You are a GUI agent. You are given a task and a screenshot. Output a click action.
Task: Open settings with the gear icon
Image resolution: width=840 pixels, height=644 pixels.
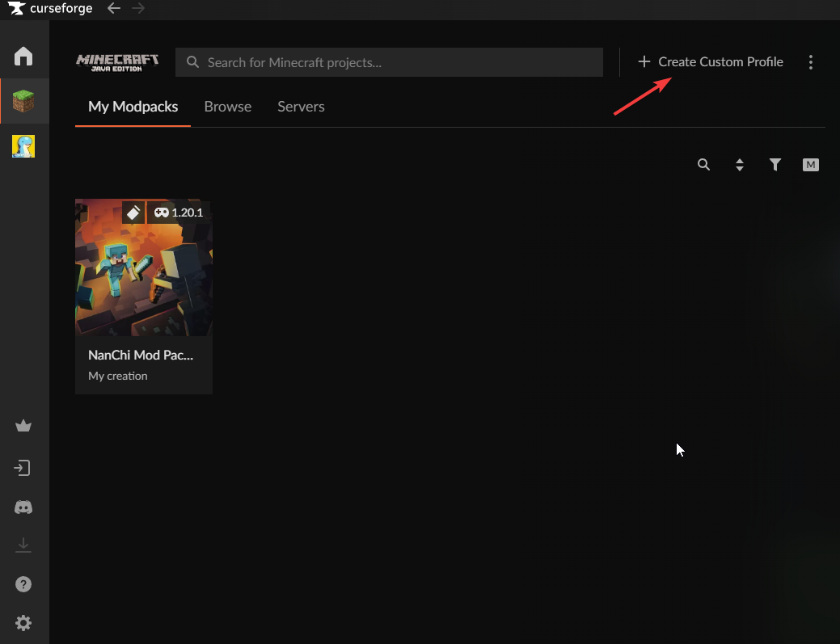point(23,623)
